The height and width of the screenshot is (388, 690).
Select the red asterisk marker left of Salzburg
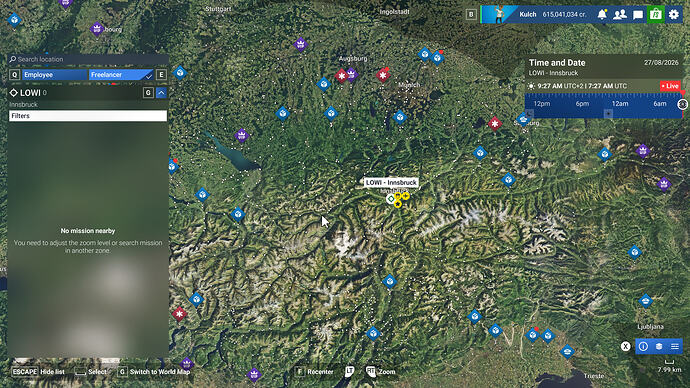[x=495, y=124]
